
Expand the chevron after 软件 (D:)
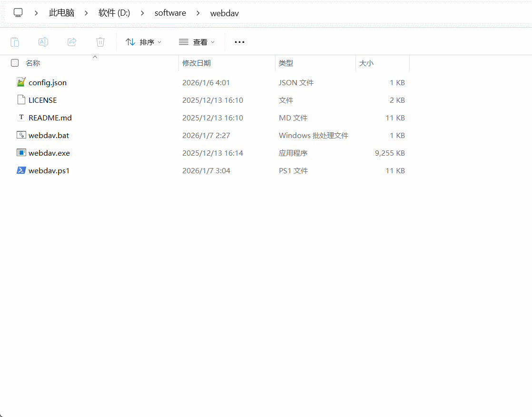click(142, 13)
